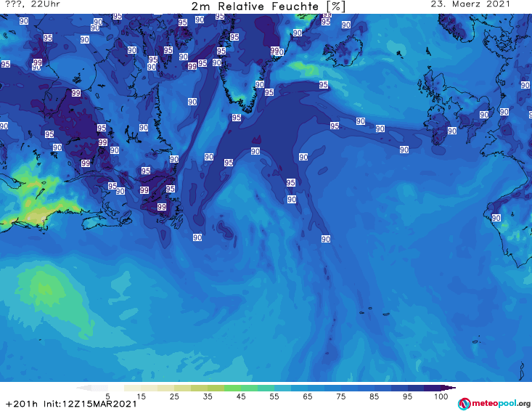Pick the grey left arrow end of colorbar
The image size is (532, 411).
(84, 388)
